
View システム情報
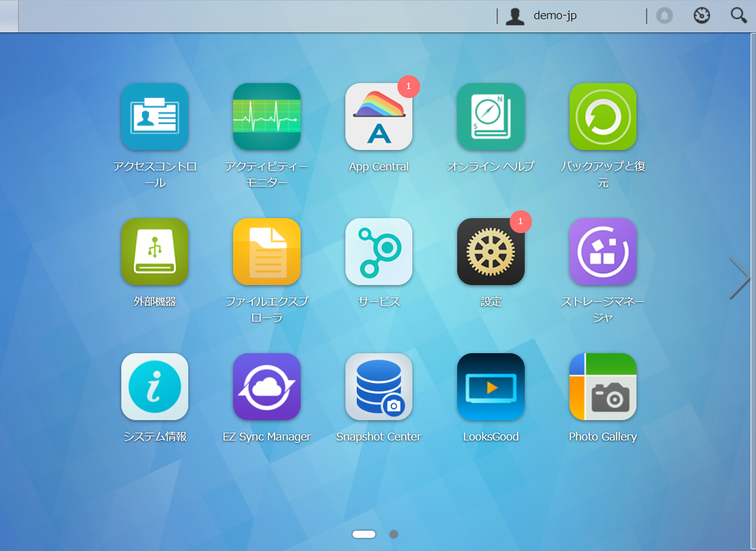(x=155, y=387)
